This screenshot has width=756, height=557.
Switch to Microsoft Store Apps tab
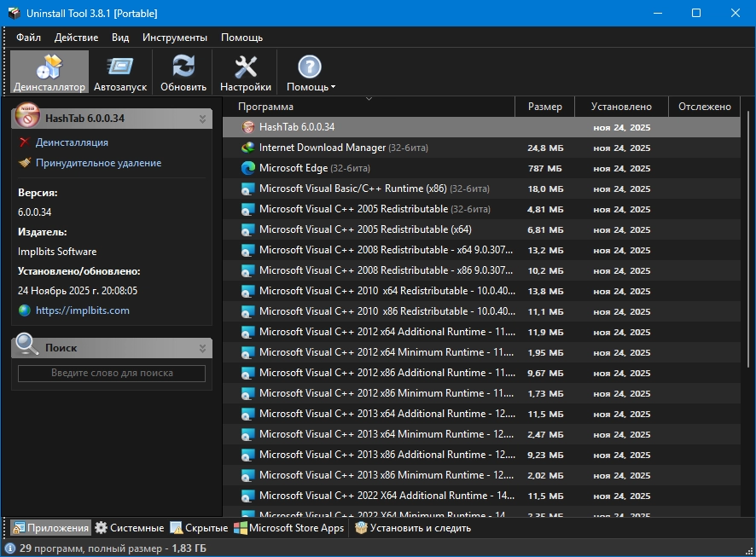[x=289, y=528]
